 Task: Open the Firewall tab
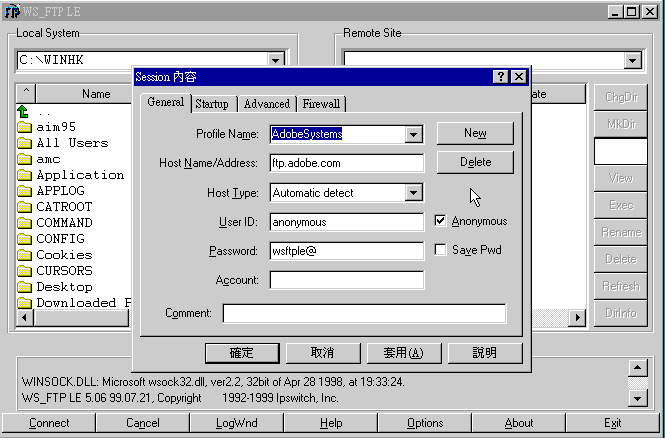click(321, 104)
